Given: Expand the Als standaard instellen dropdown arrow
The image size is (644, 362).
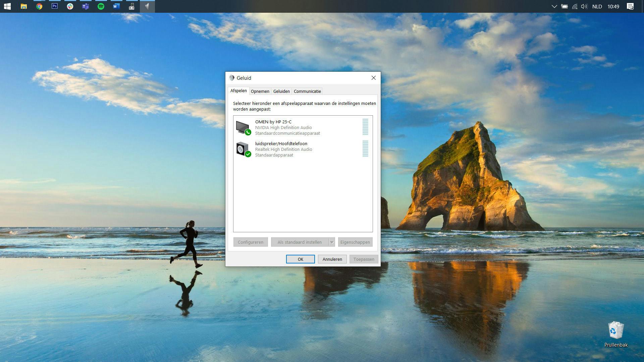Looking at the screenshot, I should 332,242.
